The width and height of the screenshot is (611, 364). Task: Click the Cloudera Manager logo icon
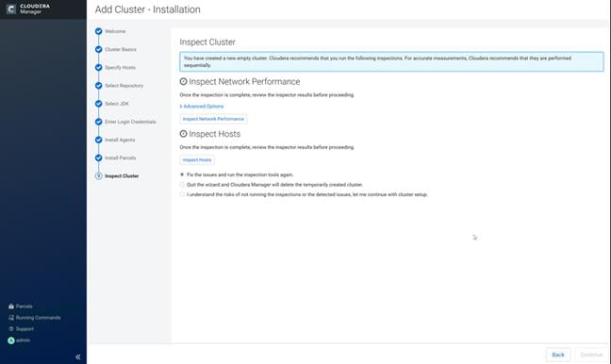click(x=11, y=9)
